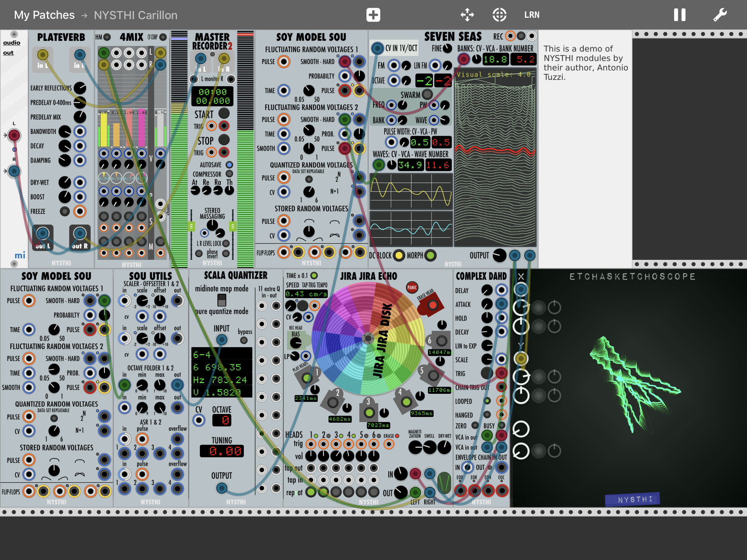This screenshot has width=747, height=560.
Task: Tap the crosshair target icon
Action: coord(499,15)
